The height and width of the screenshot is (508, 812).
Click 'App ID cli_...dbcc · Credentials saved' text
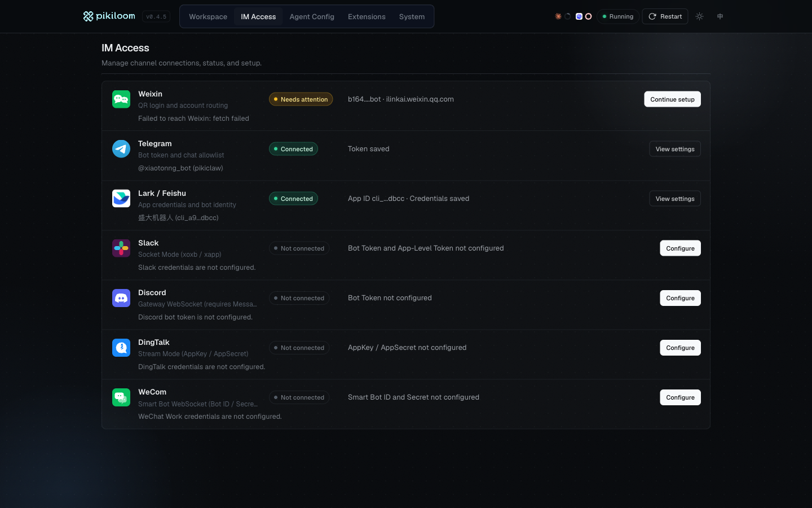pyautogui.click(x=408, y=199)
